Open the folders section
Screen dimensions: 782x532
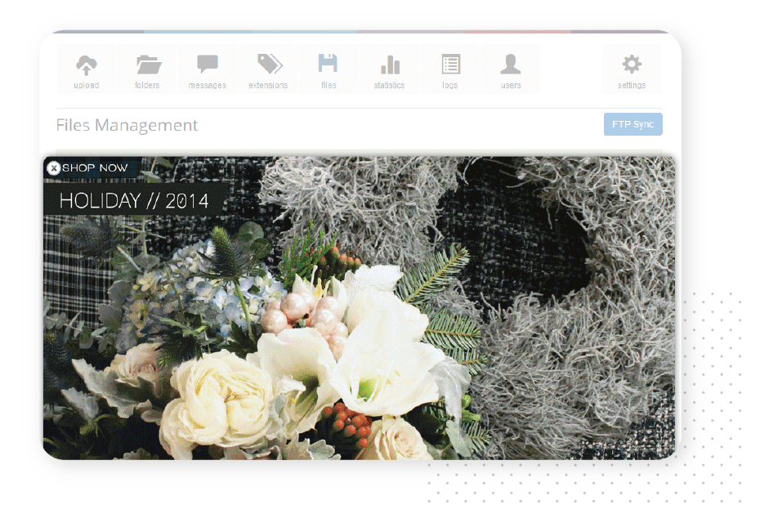pyautogui.click(x=148, y=65)
